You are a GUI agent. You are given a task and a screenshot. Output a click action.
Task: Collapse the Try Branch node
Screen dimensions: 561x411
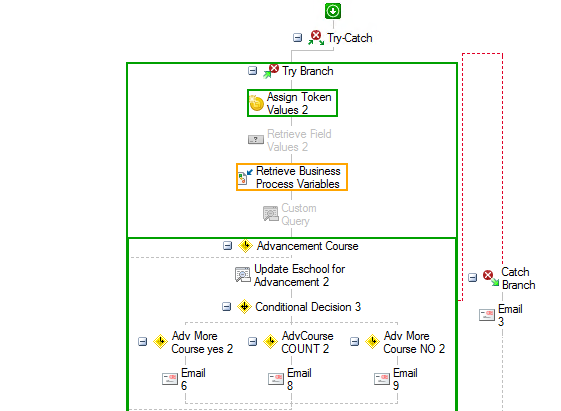[252, 71]
